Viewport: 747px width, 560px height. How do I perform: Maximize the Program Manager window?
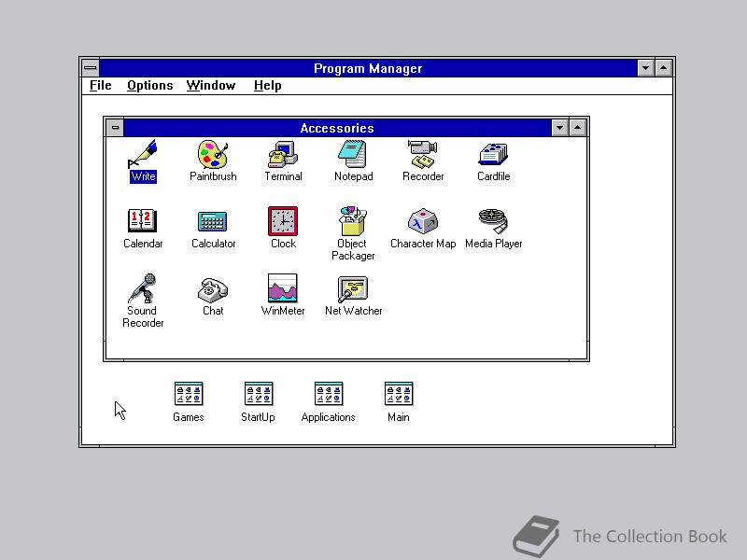pyautogui.click(x=663, y=68)
